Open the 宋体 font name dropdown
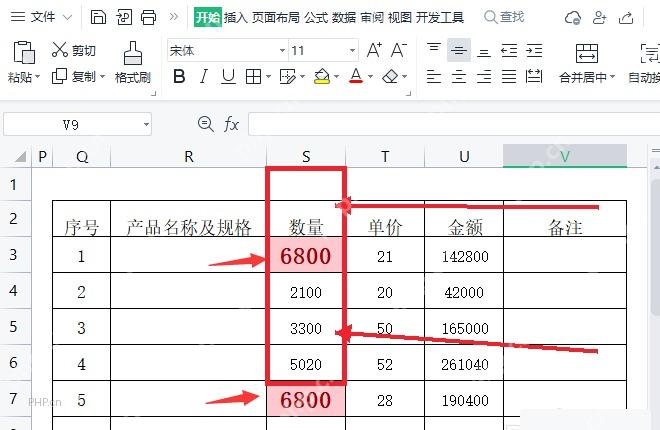This screenshot has height=430, width=660. (x=282, y=50)
